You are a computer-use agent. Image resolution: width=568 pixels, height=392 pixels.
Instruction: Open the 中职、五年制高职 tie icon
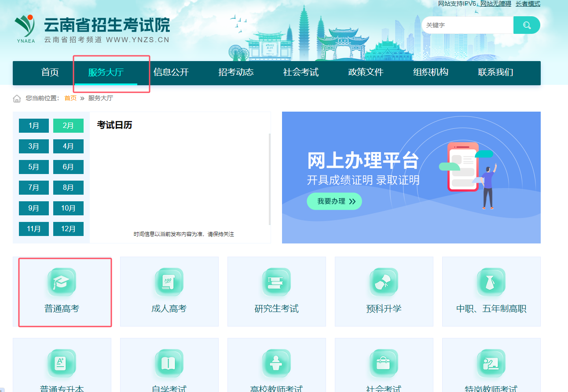(491, 282)
